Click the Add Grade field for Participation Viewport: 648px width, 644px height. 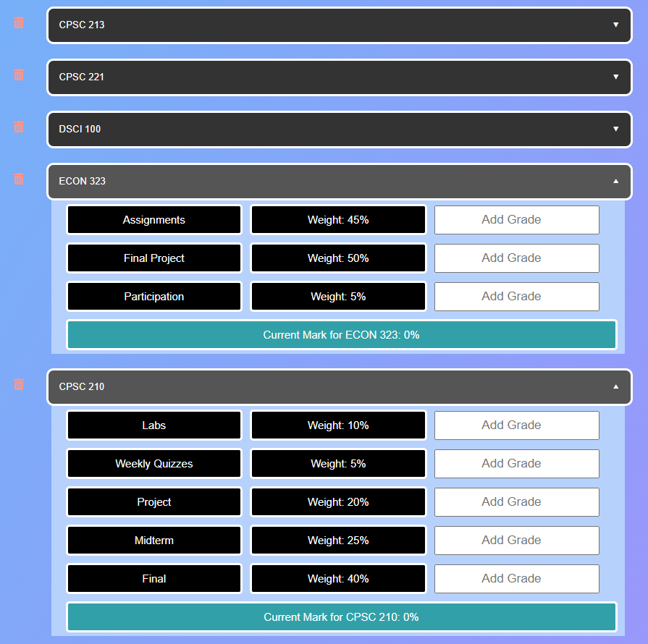click(516, 297)
